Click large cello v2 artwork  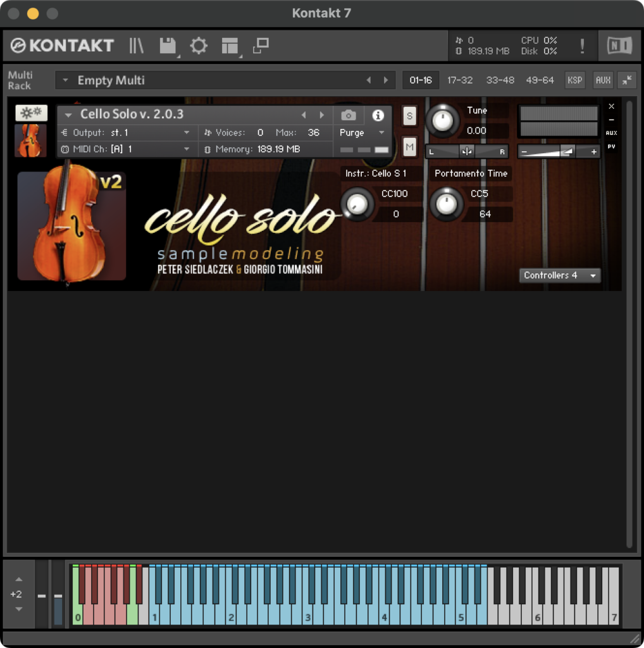tap(71, 226)
